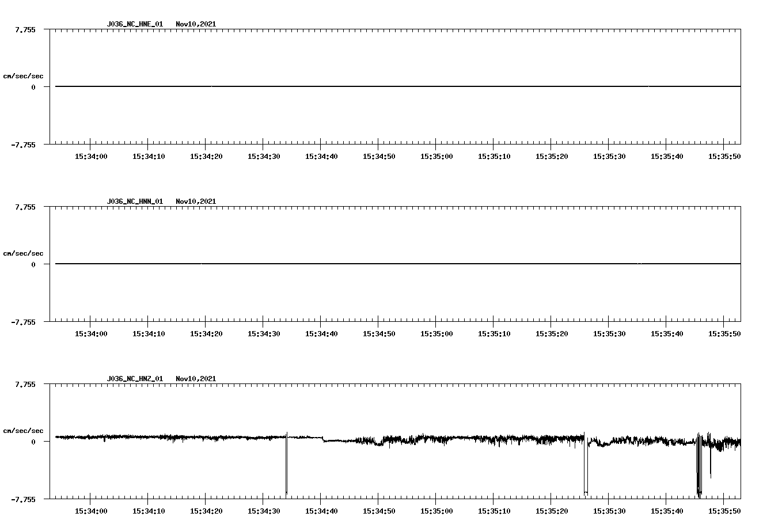Viewport: 782px width, 532px height.
Task: Click the 15:34:10 time label under the HNN plot
Action: [149, 333]
